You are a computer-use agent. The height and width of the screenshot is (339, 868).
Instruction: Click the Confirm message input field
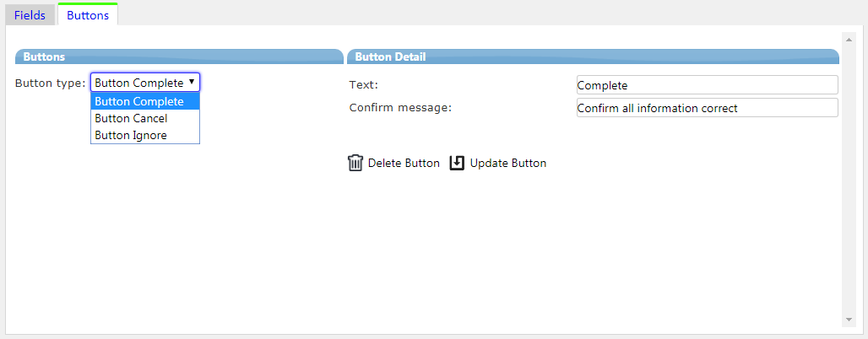pos(707,108)
